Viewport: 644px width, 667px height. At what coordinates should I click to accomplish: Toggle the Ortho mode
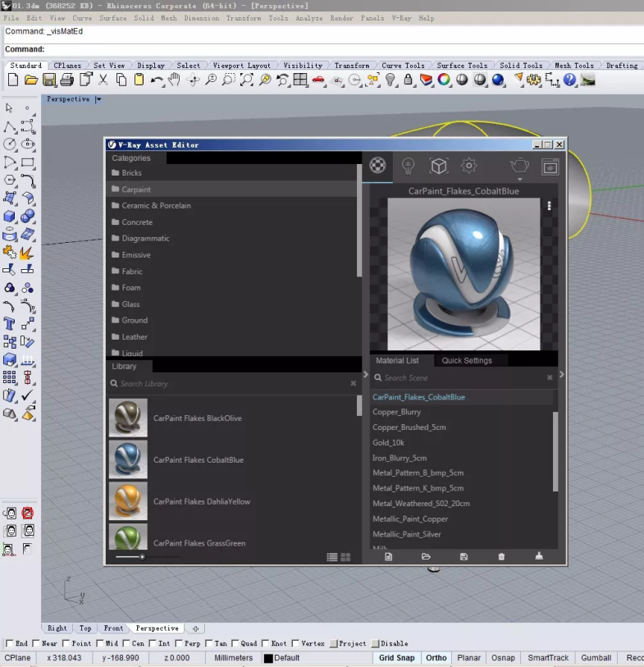coord(436,658)
